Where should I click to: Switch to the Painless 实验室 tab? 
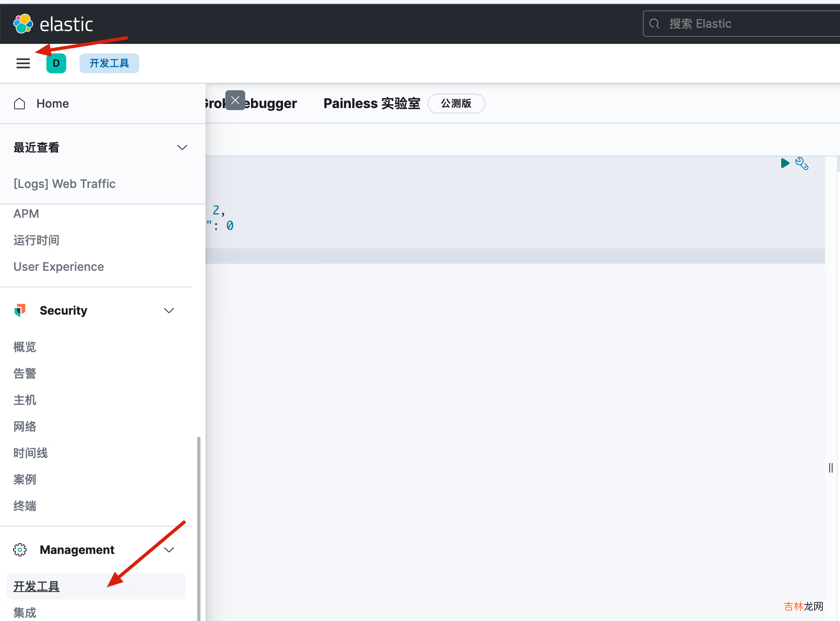(372, 103)
